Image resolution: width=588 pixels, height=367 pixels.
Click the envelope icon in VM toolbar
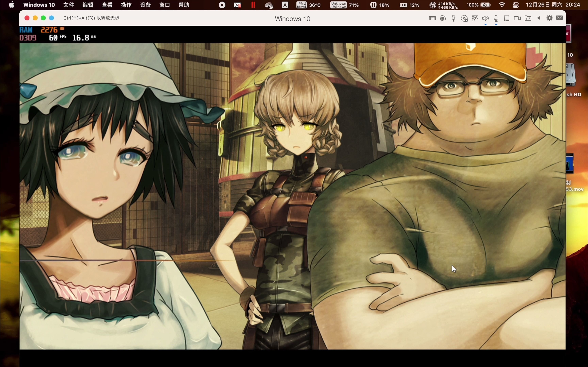coord(560,18)
